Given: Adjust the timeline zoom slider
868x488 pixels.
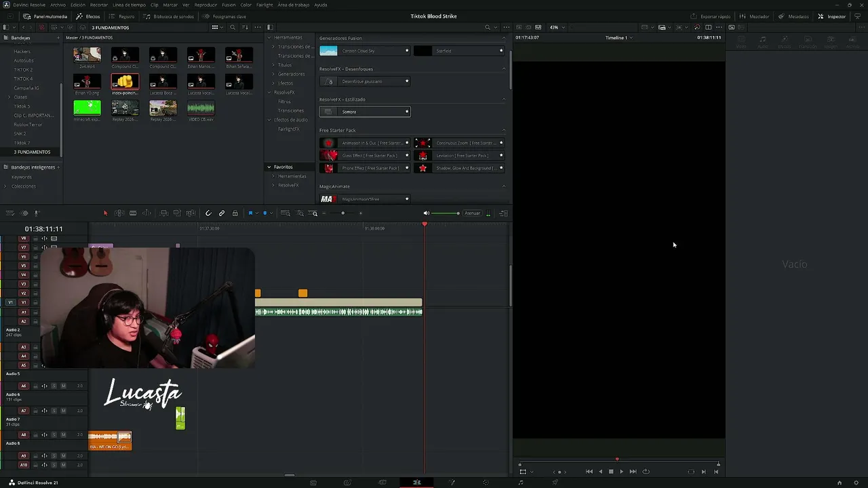Looking at the screenshot, I should click(342, 213).
